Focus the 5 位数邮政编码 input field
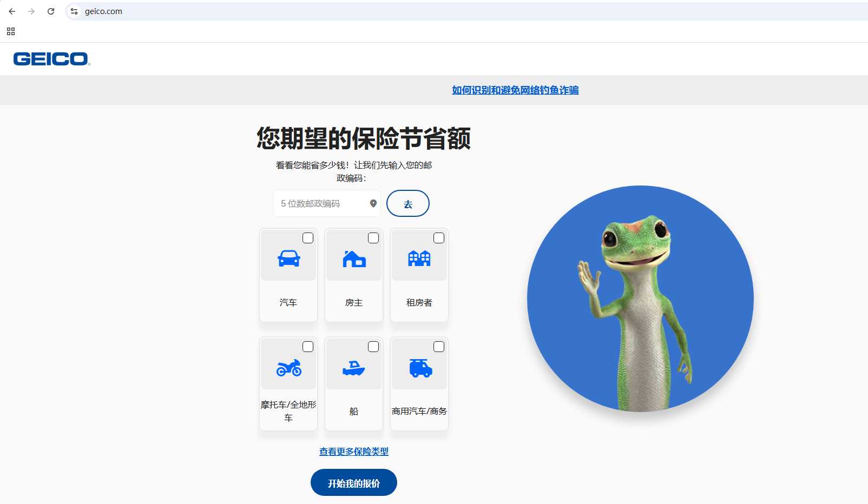 click(x=327, y=203)
